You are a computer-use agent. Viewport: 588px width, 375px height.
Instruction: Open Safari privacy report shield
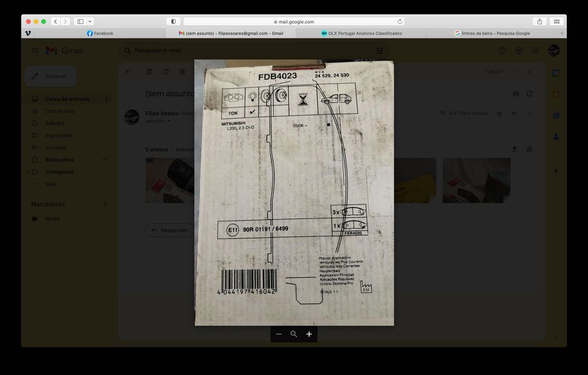[173, 21]
